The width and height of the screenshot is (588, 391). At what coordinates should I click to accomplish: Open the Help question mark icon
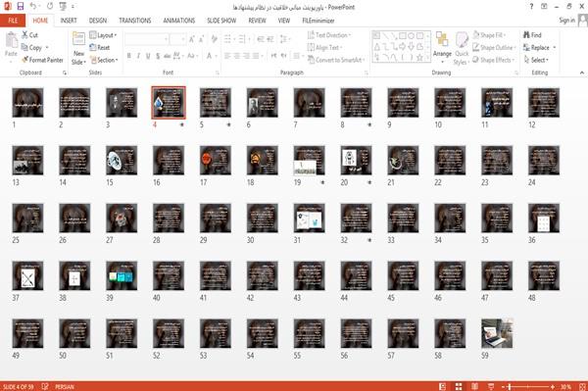[531, 7]
